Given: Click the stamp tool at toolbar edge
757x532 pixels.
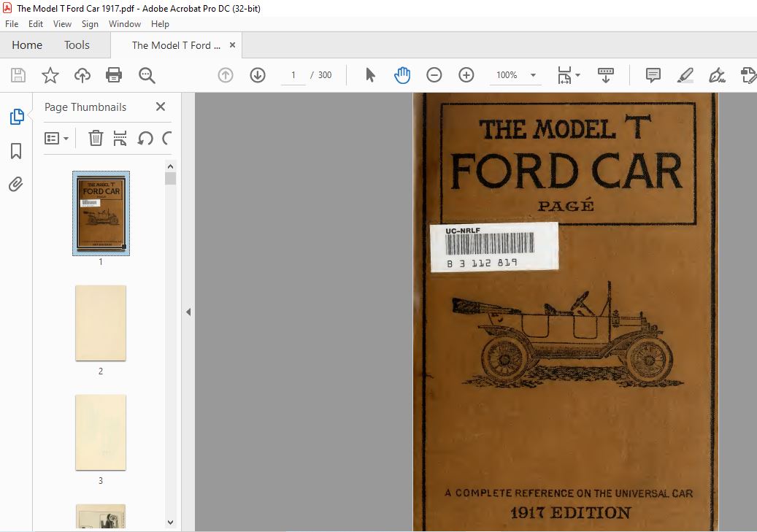Looking at the screenshot, I should (748, 75).
